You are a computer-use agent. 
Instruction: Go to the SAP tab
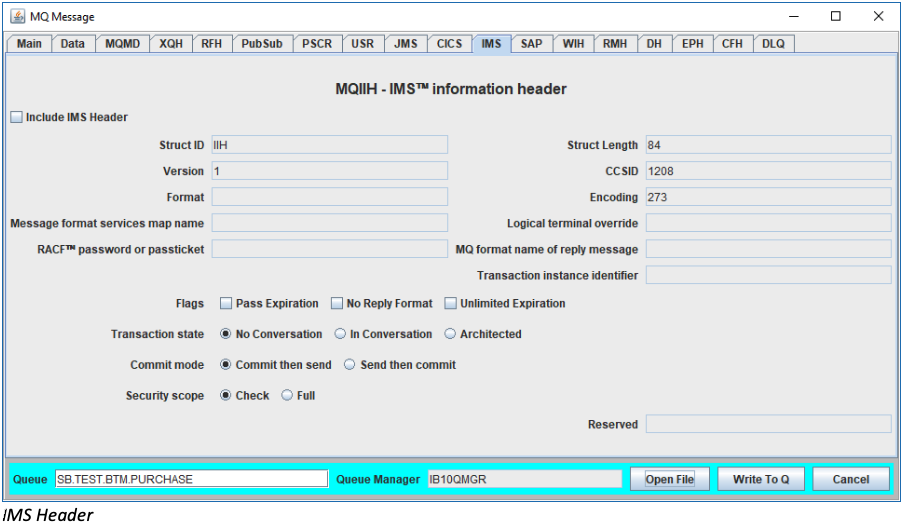tap(532, 44)
